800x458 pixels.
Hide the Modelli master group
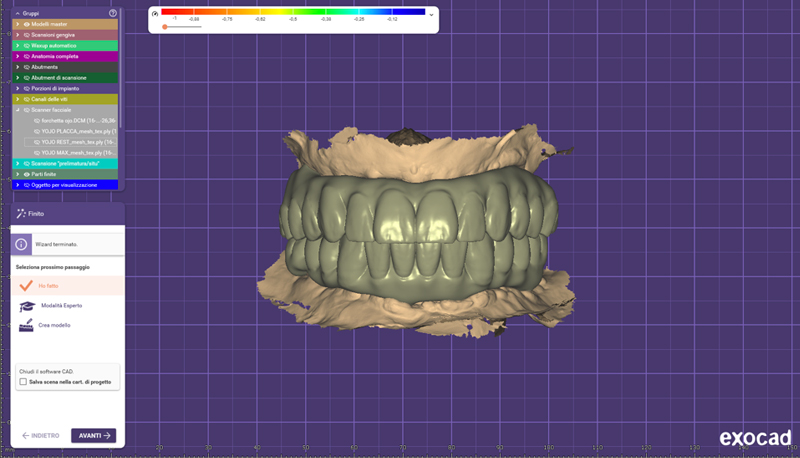26,24
